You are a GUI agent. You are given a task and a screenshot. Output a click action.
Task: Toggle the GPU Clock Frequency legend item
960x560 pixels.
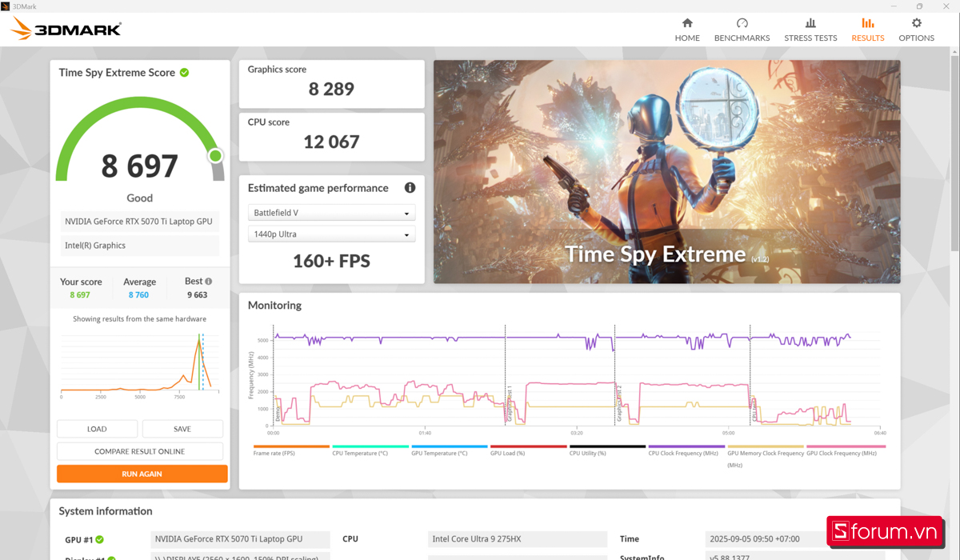[x=846, y=451]
